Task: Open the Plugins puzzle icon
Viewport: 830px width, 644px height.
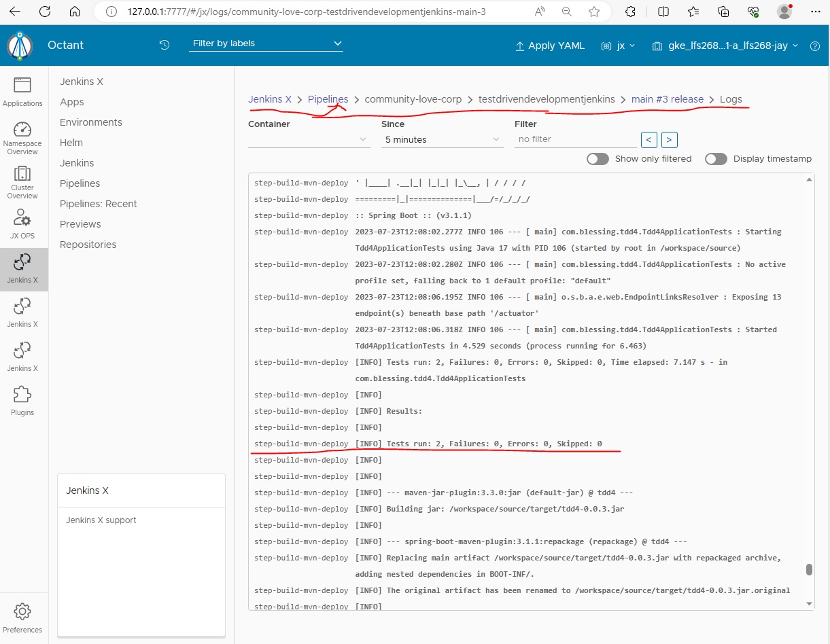Action: coord(22,401)
